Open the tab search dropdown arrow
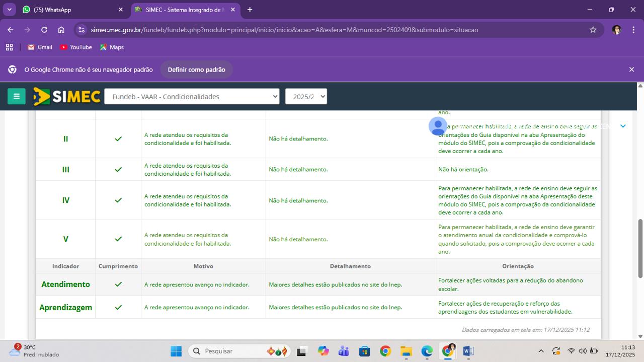The height and width of the screenshot is (362, 644). pyautogui.click(x=9, y=10)
